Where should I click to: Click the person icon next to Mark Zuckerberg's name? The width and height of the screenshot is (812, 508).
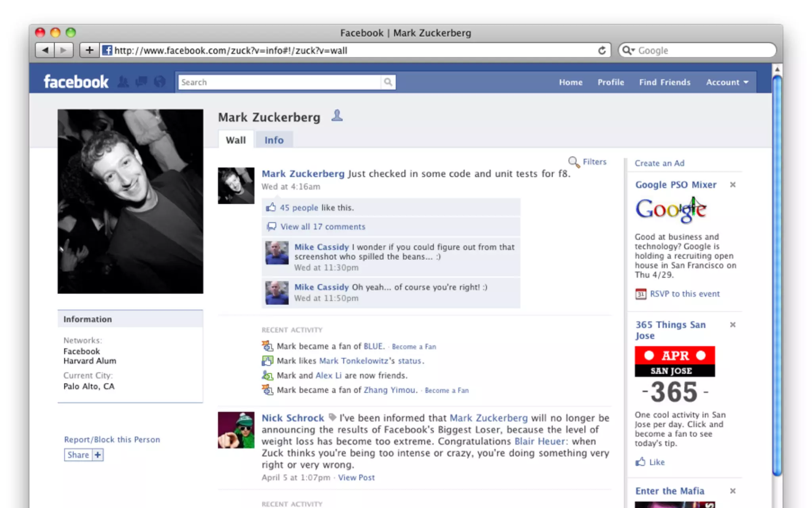pos(337,116)
